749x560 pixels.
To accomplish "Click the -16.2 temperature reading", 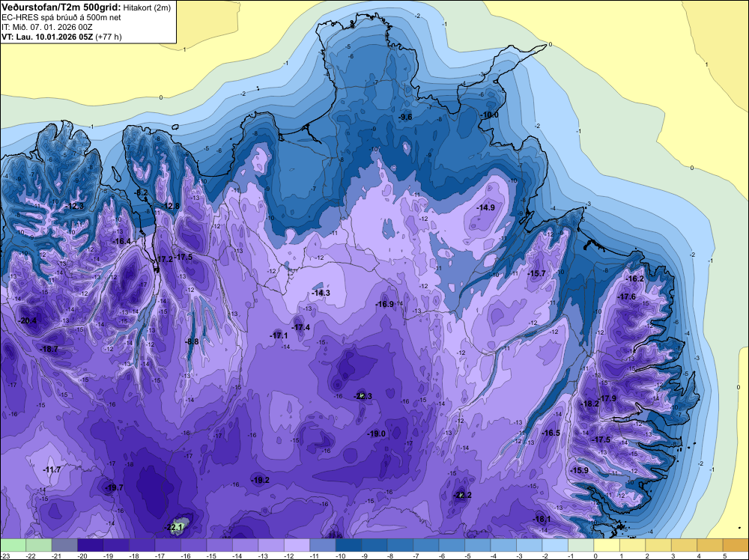I will coord(635,279).
